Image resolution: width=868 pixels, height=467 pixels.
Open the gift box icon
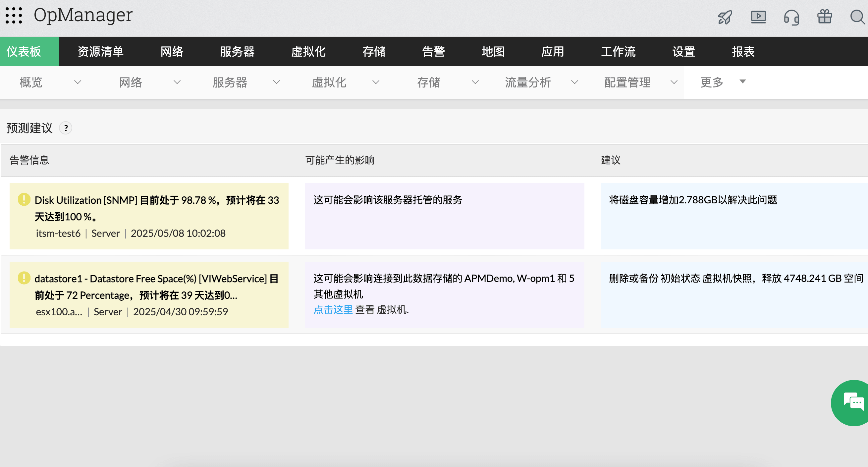[825, 17]
